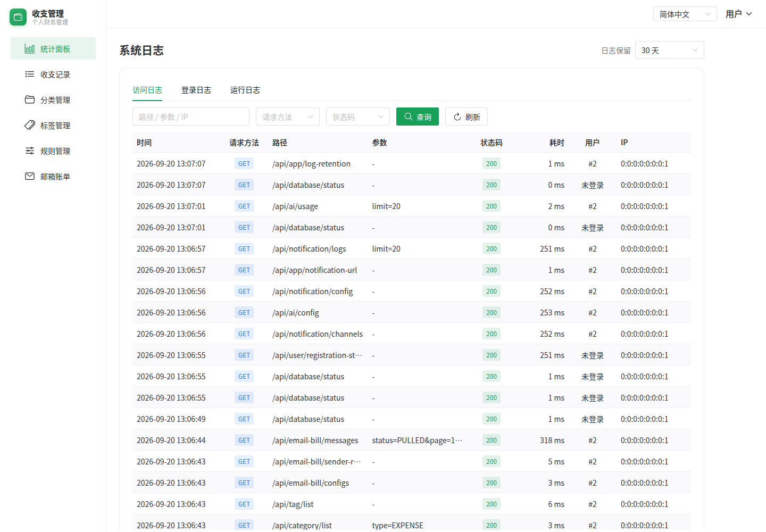
Task: Click the /api/category/list path cell
Action: tap(302, 525)
